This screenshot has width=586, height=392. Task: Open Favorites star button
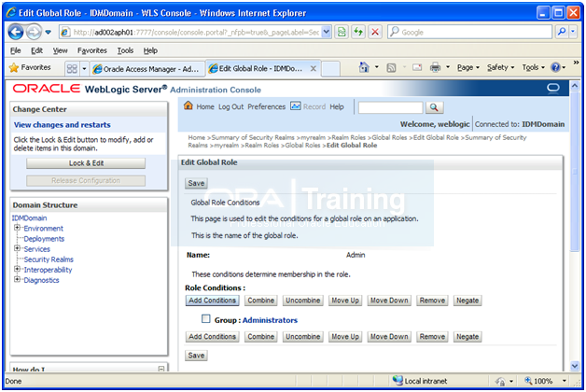[30, 67]
